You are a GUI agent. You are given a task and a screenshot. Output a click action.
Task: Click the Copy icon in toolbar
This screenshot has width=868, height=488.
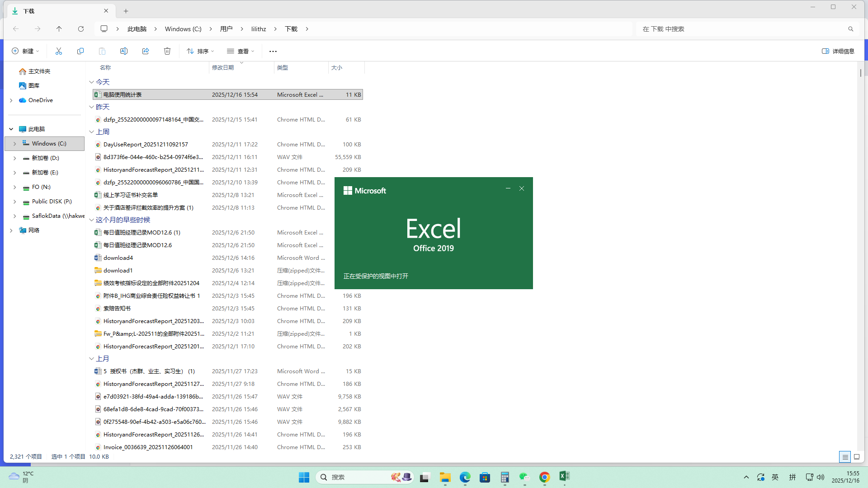80,51
